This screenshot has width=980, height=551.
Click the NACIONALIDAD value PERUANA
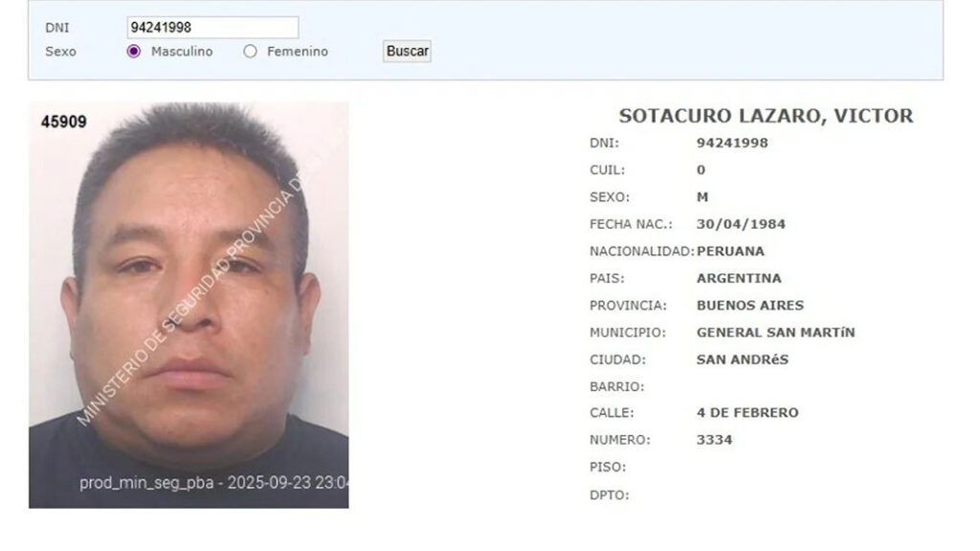pyautogui.click(x=730, y=252)
